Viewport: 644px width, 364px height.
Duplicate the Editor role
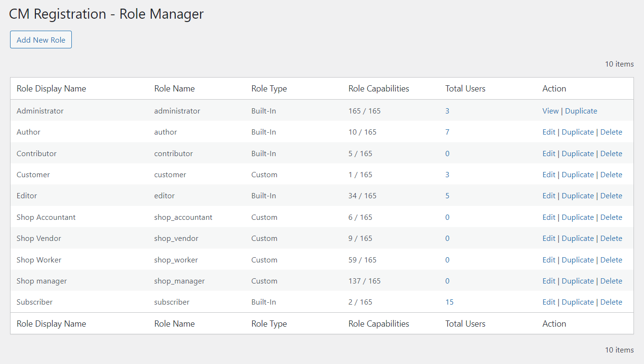577,195
